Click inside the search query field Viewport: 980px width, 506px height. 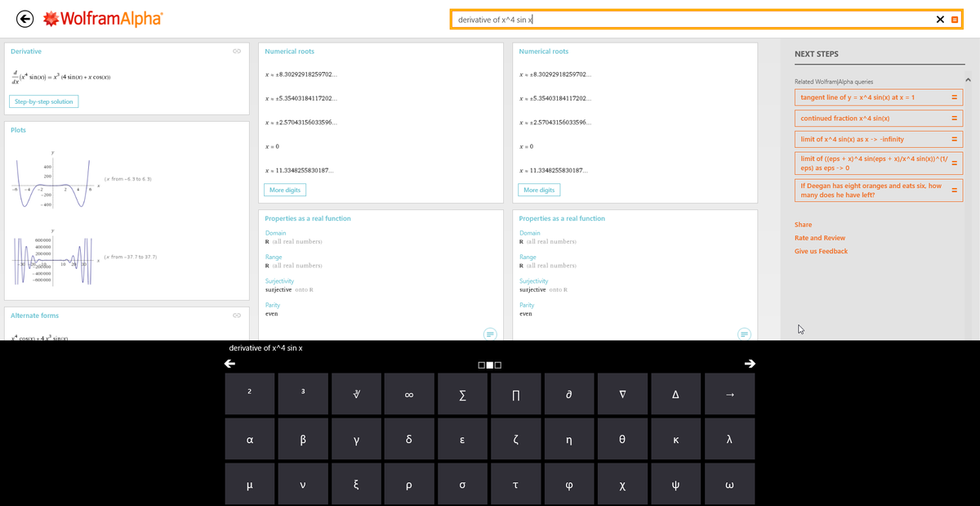[x=653, y=18]
